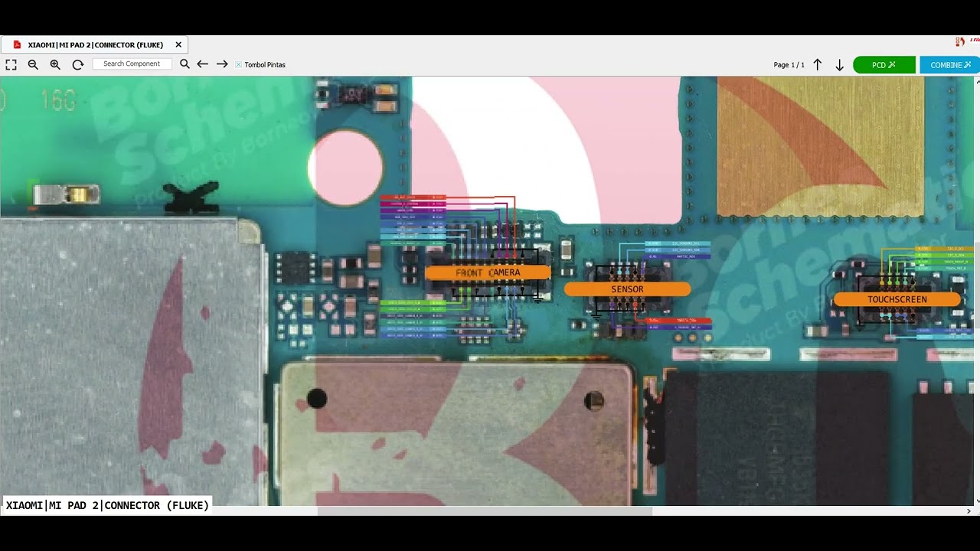Run the component search magnifier
Viewport: 980px width, 551px height.
pyautogui.click(x=185, y=64)
